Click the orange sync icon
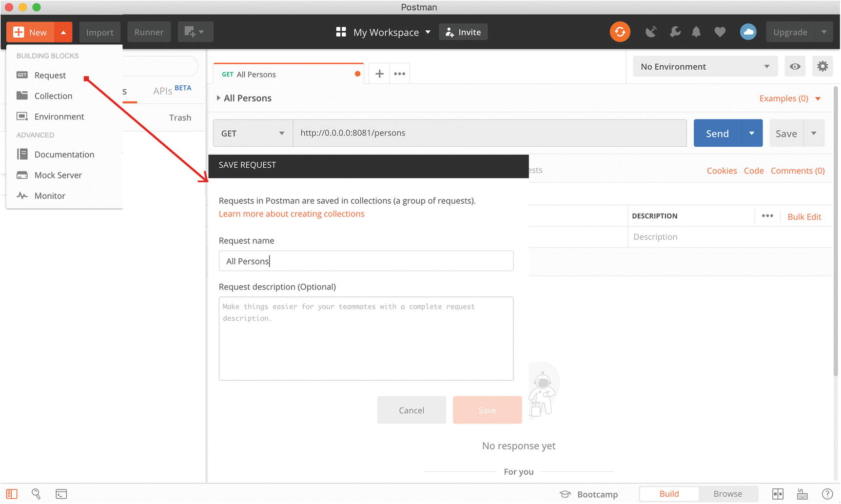This screenshot has width=841, height=504. click(620, 32)
